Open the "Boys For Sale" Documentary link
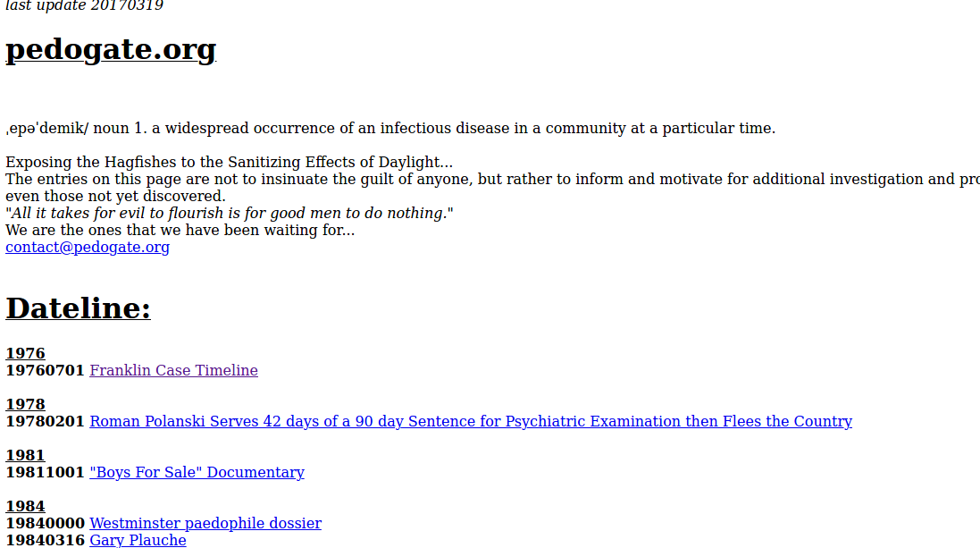The width and height of the screenshot is (980, 548). [x=197, y=472]
